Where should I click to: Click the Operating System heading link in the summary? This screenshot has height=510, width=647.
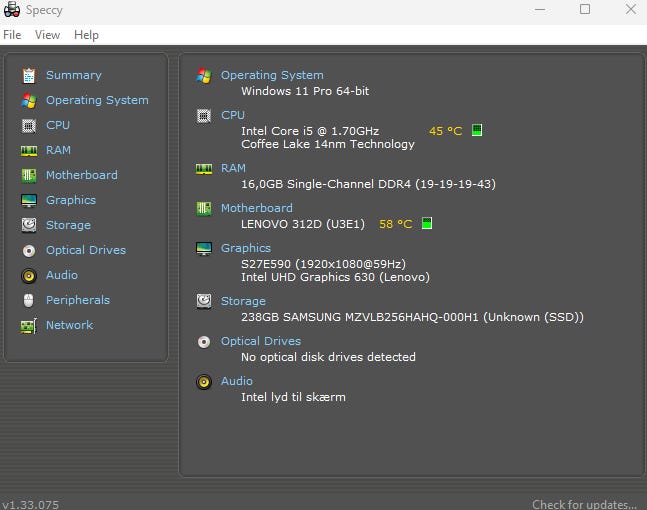(x=272, y=75)
